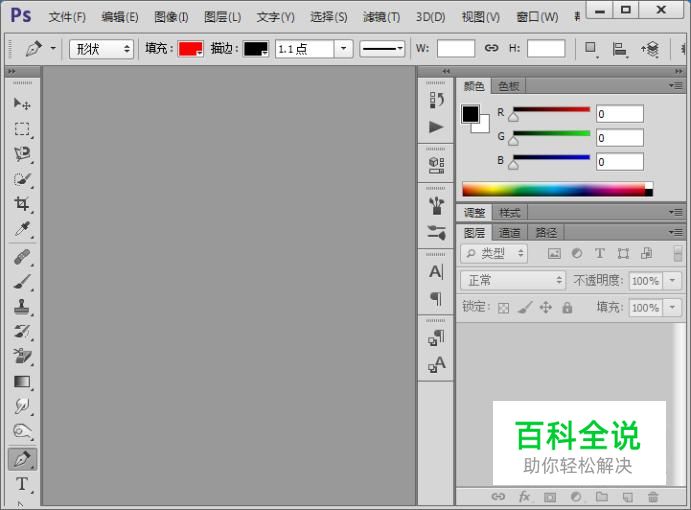
Task: Open the Paragraph panel icon
Action: coord(436,299)
